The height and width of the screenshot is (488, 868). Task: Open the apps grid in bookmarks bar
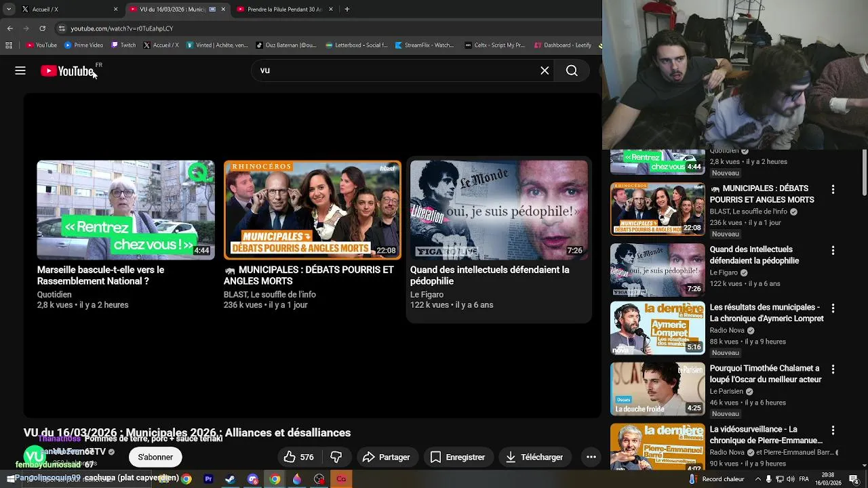tap(8, 45)
